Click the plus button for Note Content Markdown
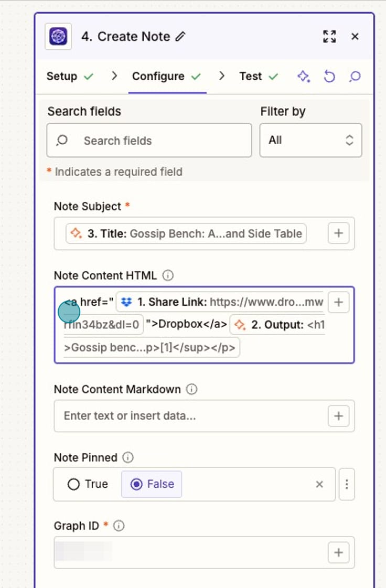The height and width of the screenshot is (588, 386). pyautogui.click(x=338, y=415)
